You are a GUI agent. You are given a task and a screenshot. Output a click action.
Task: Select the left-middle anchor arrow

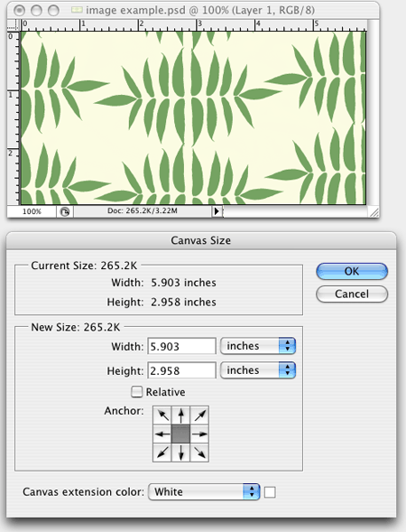(162, 434)
